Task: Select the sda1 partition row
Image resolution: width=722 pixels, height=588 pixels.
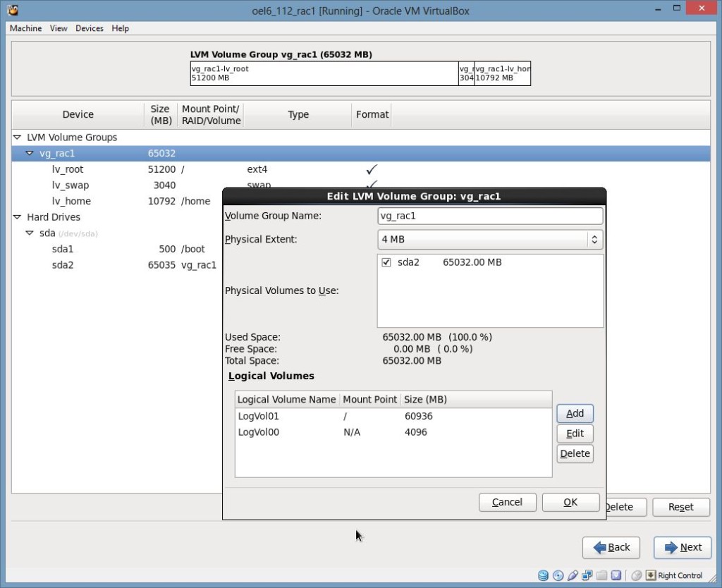Action: pos(117,249)
